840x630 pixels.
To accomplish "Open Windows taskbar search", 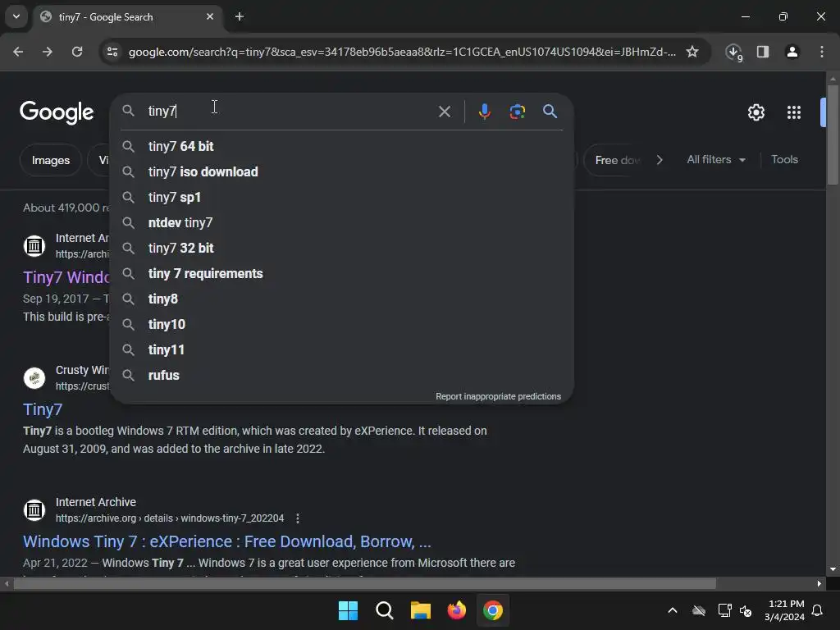I will [x=385, y=610].
